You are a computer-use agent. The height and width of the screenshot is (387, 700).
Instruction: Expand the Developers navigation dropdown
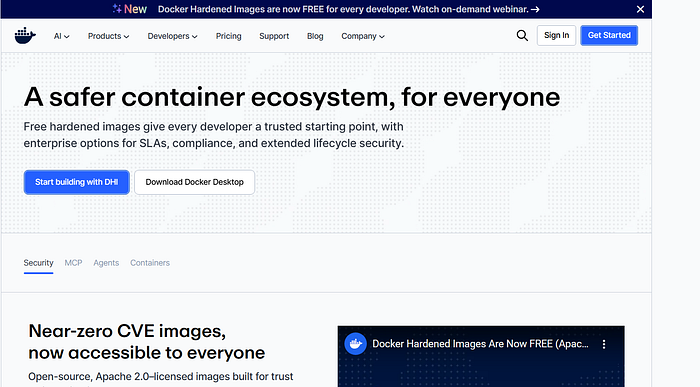[172, 36]
